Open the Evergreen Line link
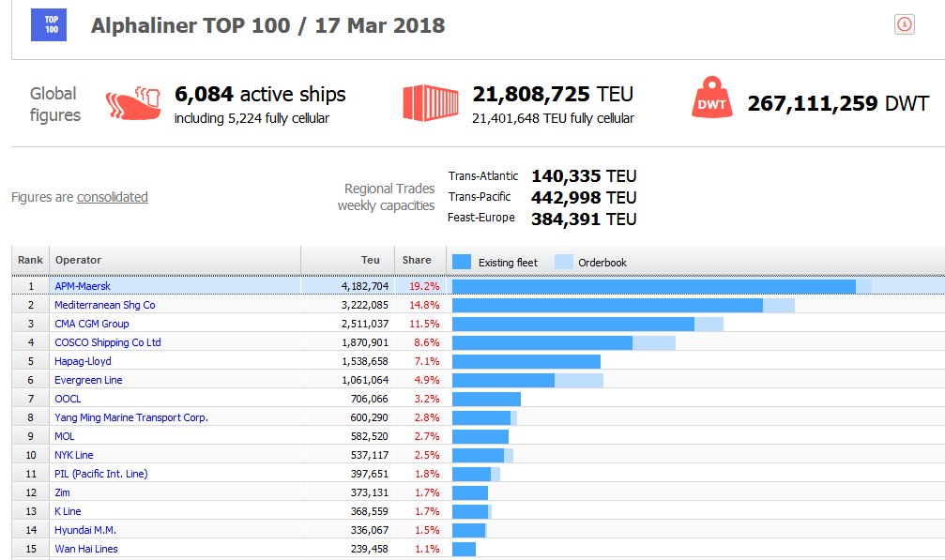The width and height of the screenshot is (945, 560). pos(88,380)
